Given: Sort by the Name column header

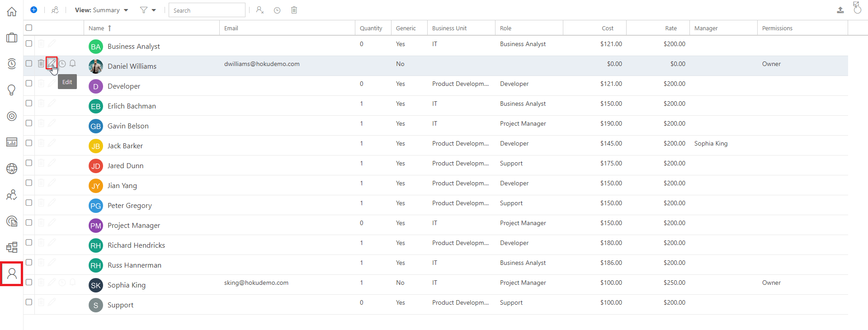Looking at the screenshot, I should click(x=96, y=28).
